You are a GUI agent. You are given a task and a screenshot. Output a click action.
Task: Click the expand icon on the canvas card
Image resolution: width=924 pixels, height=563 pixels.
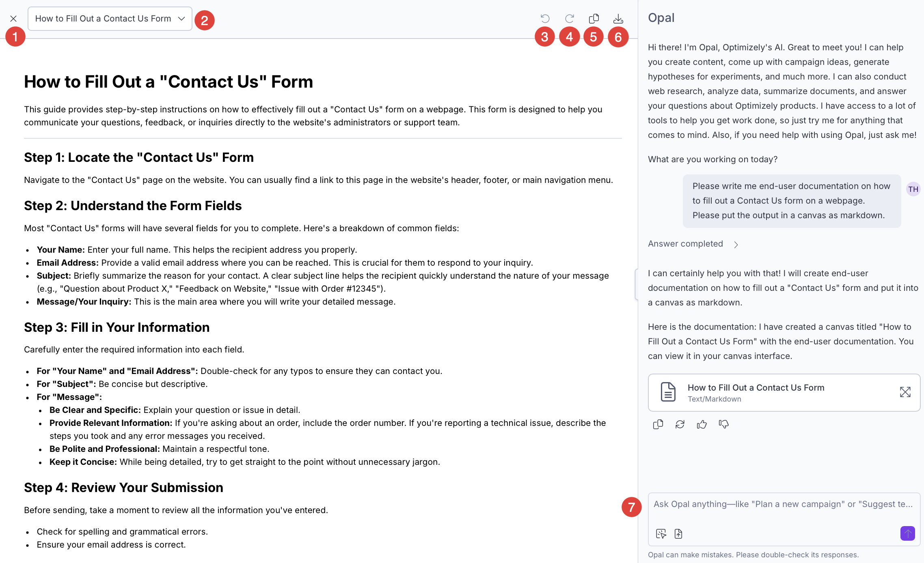point(905,392)
